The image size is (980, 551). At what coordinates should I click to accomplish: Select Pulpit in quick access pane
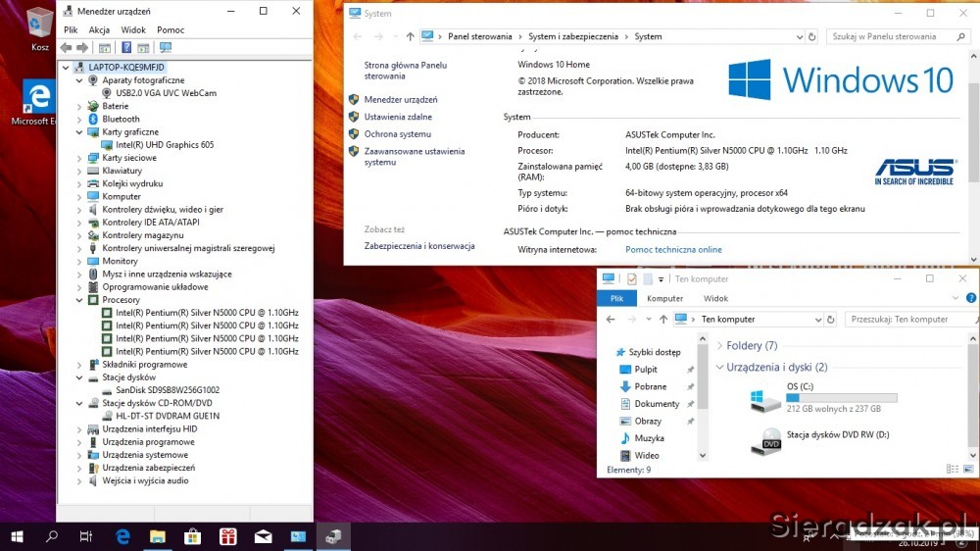point(646,370)
